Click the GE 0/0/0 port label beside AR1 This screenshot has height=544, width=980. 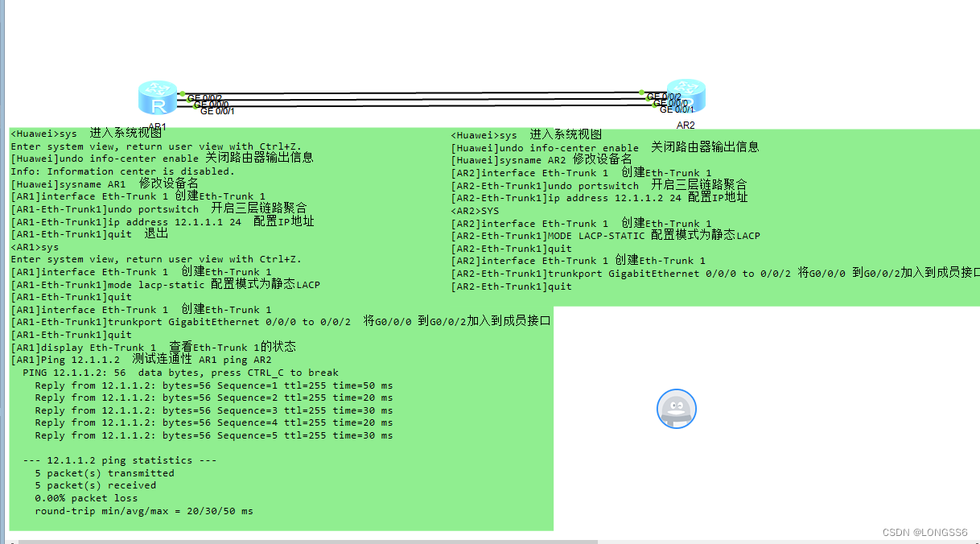pyautogui.click(x=211, y=105)
